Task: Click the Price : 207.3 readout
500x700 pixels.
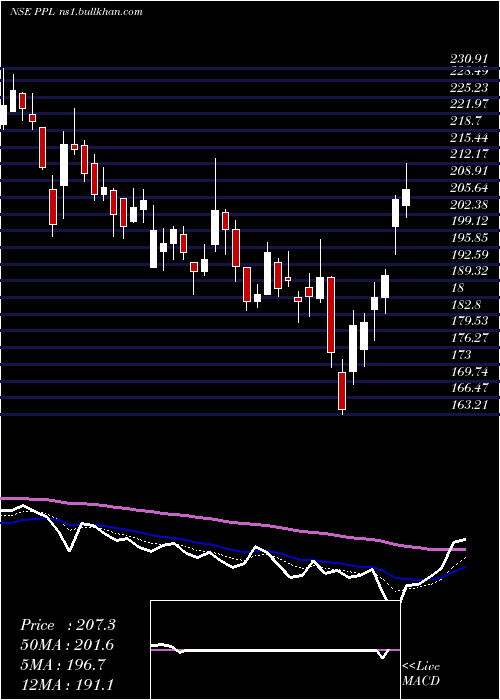Action: [68, 625]
